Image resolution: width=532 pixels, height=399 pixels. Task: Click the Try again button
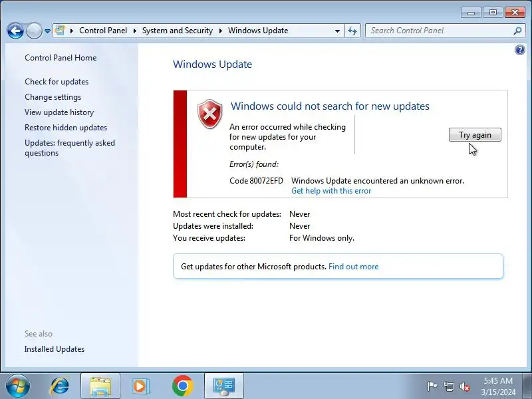pos(475,135)
